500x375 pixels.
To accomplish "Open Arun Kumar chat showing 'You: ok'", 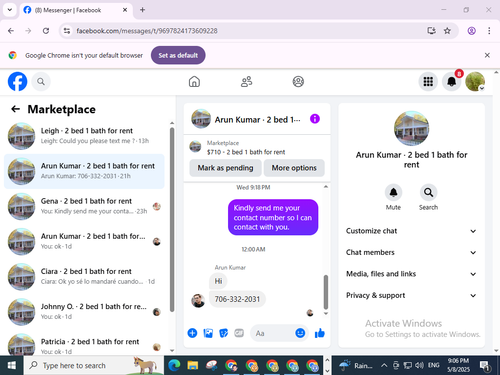I will pos(84,241).
